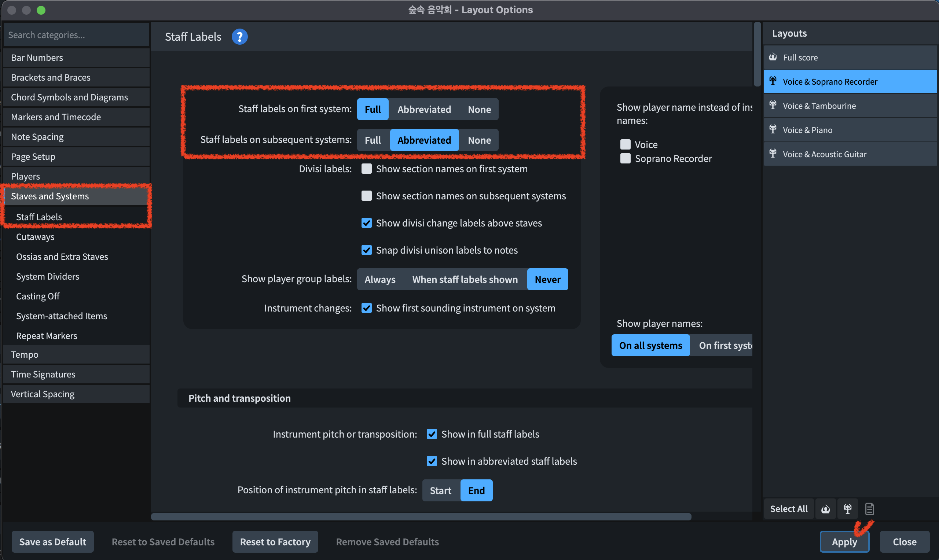Set first system staff labels to Abbreviated
This screenshot has width=939, height=560.
pos(424,110)
